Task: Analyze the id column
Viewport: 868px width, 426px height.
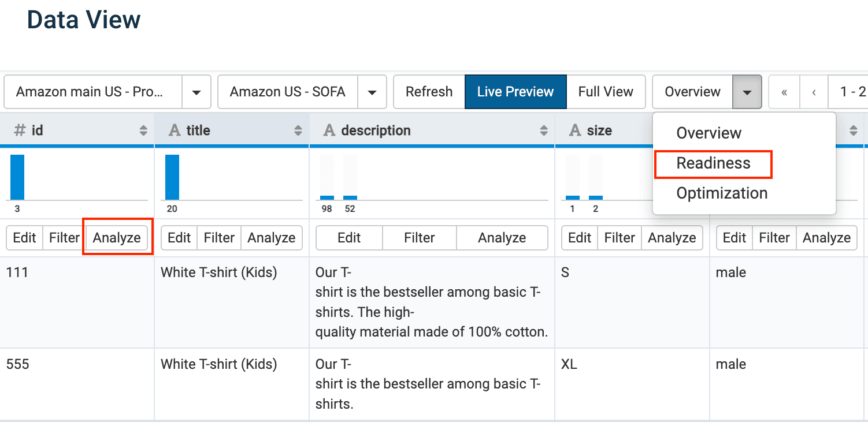Action: pos(117,238)
